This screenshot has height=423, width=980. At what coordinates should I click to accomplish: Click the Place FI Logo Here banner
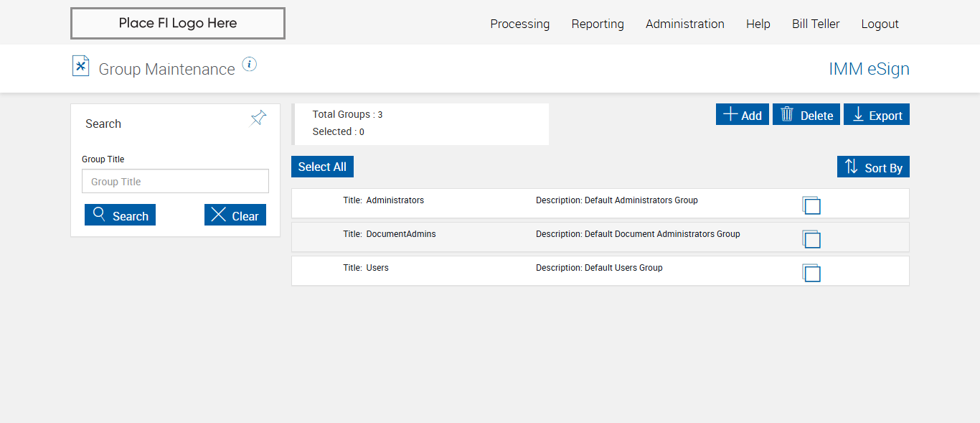[177, 23]
